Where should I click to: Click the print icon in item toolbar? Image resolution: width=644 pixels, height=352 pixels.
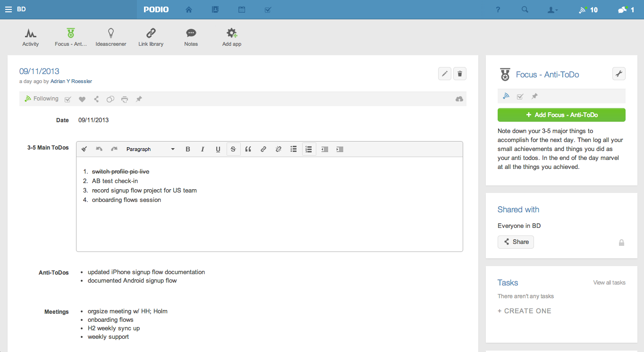tap(124, 99)
